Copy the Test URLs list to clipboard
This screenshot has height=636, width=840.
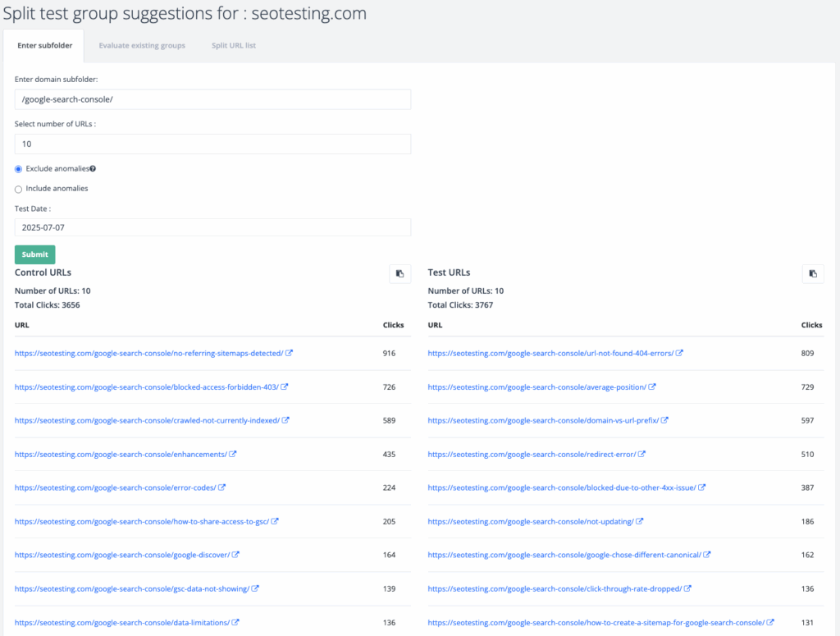click(813, 274)
